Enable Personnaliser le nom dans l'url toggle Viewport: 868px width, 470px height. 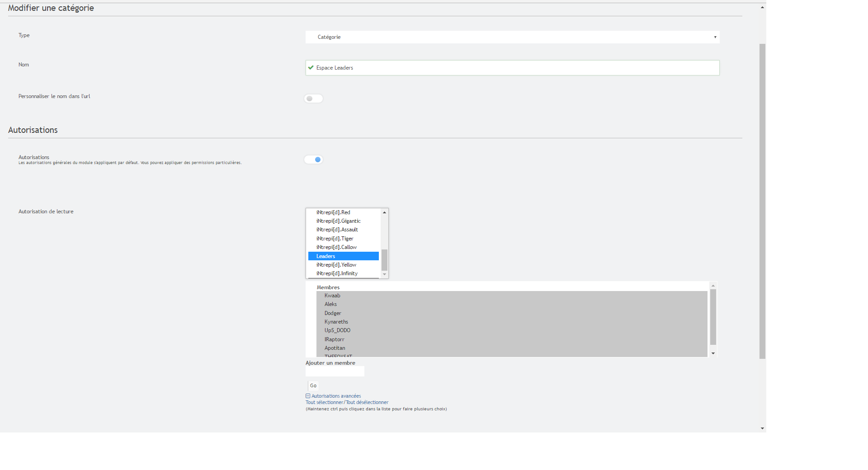(313, 99)
